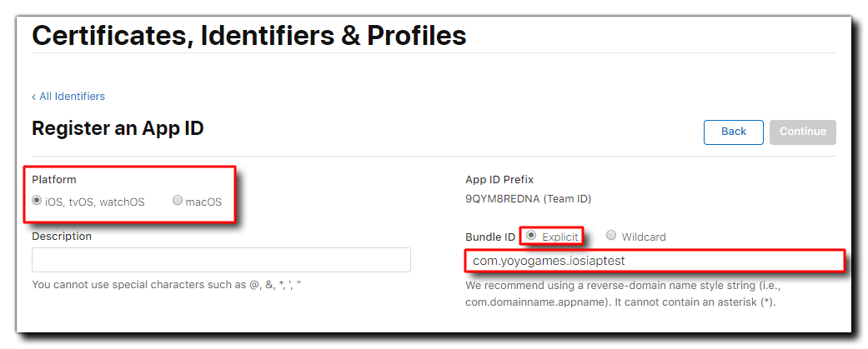Click the 9QYM8REDNA Team ID text
This screenshot has height=349, width=868.
[x=528, y=199]
